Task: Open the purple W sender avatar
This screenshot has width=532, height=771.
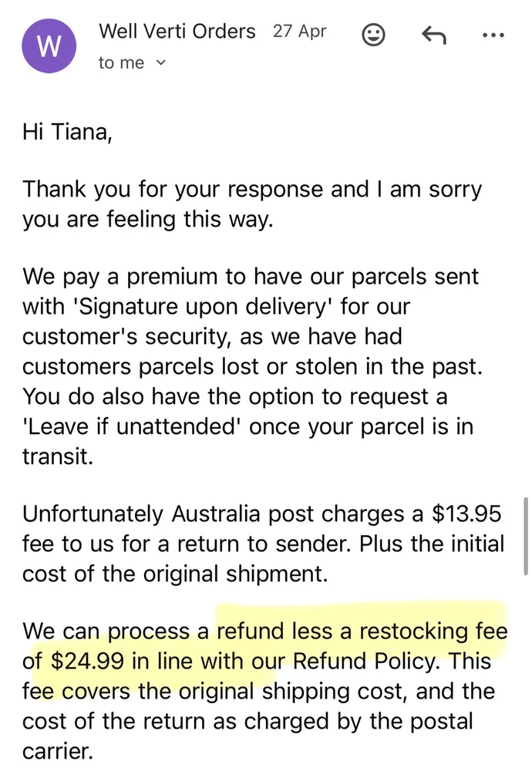Action: click(x=49, y=46)
